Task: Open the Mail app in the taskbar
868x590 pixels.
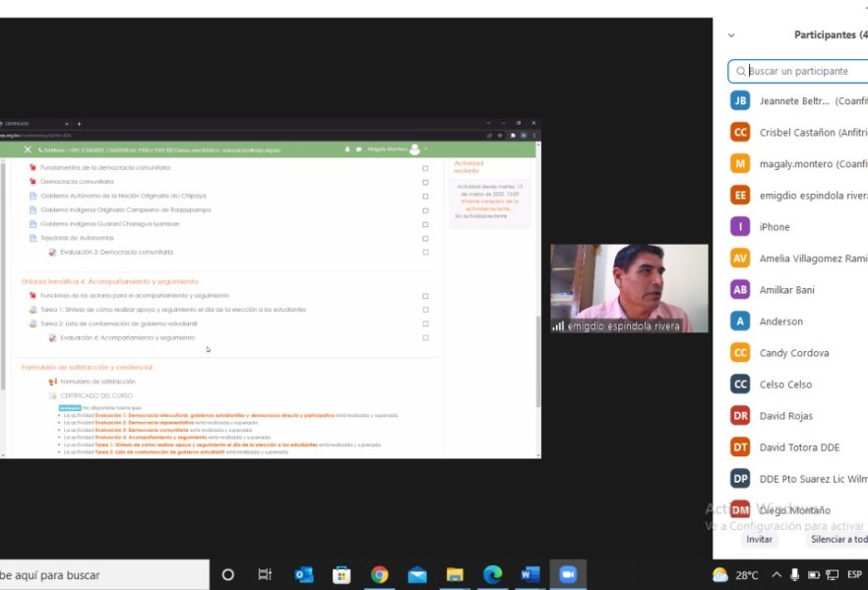Action: click(x=417, y=574)
